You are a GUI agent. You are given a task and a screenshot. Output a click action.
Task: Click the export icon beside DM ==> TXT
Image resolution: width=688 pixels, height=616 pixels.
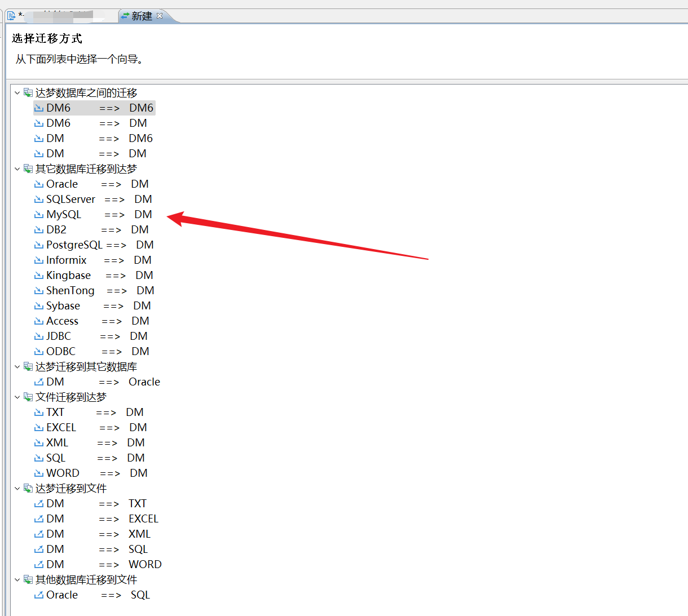pos(39,503)
